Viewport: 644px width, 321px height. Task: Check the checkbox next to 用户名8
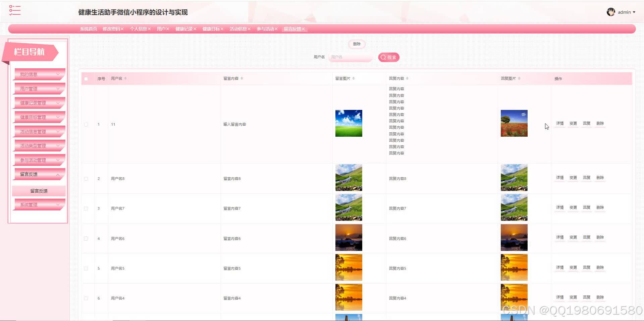click(86, 179)
